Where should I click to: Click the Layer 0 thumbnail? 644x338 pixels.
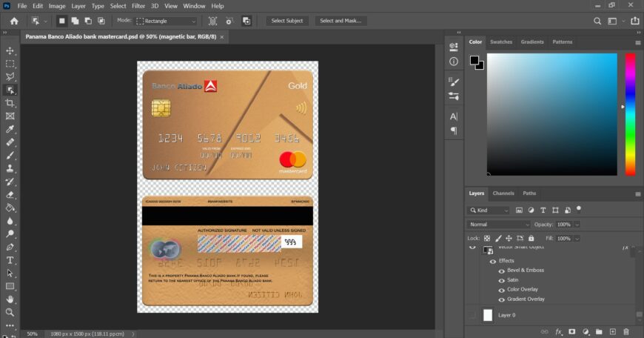point(488,315)
